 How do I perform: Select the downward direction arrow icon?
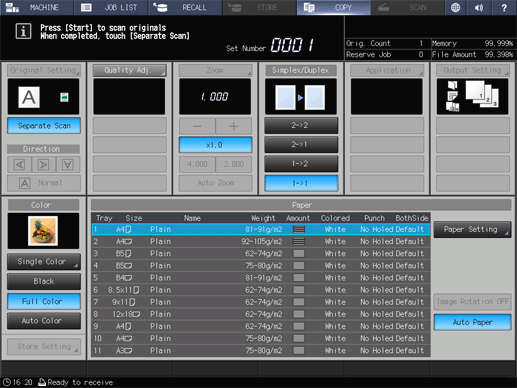pyautogui.click(x=68, y=165)
